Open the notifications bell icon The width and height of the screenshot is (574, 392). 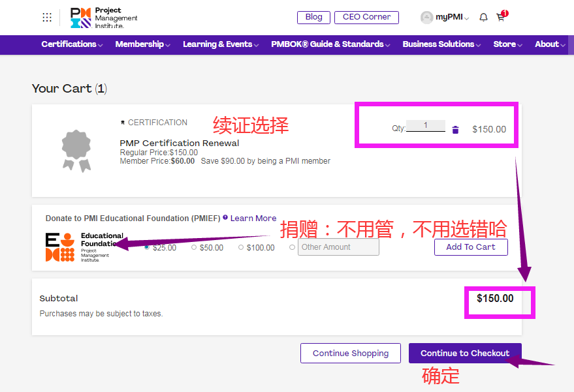pyautogui.click(x=483, y=17)
